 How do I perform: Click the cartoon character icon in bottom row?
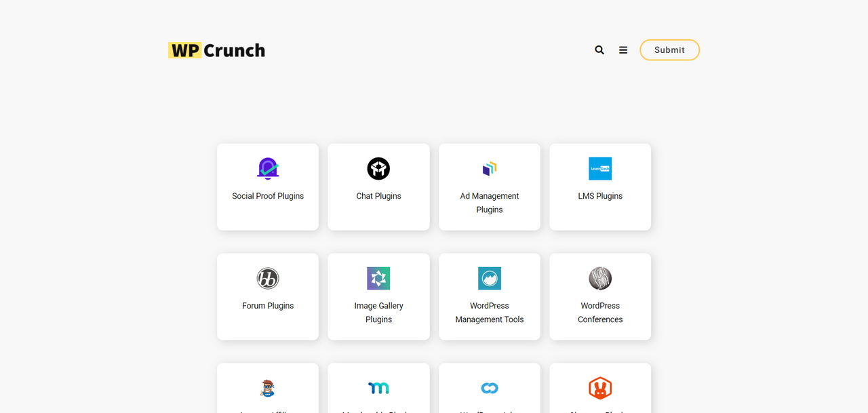tap(268, 388)
